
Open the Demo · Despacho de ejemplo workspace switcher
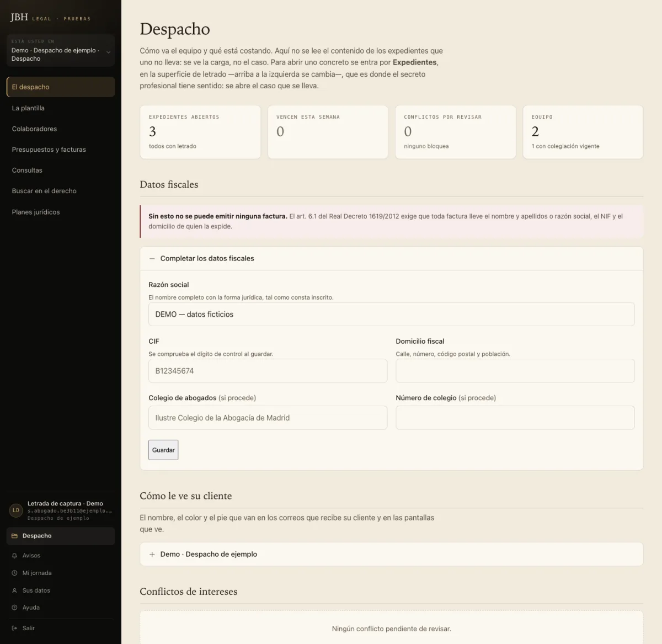(x=61, y=51)
